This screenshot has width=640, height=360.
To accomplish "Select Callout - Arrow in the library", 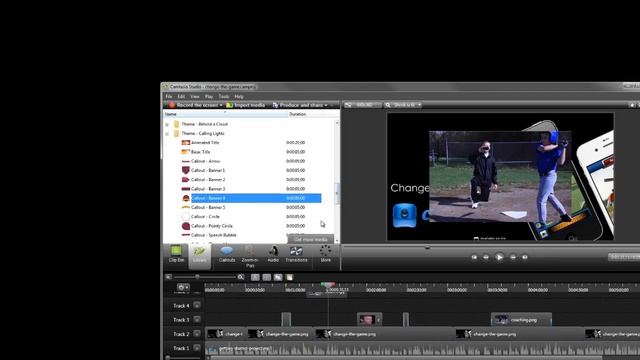I will tap(205, 161).
